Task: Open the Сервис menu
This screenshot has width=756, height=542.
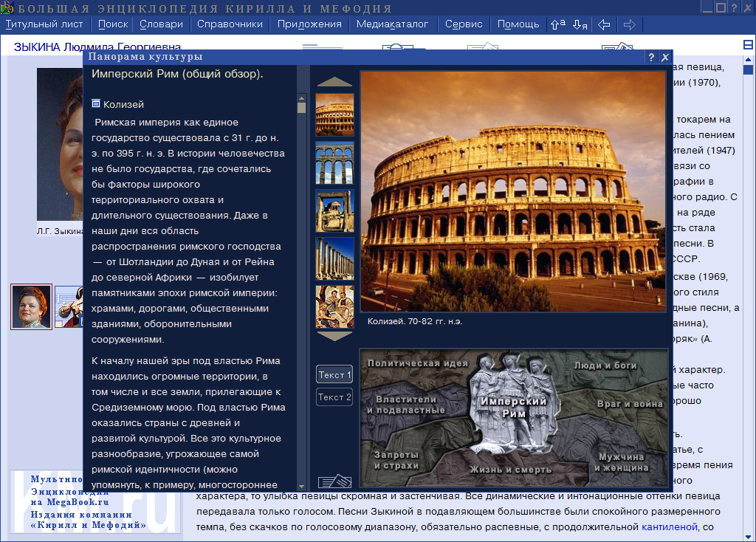Action: coord(464,24)
